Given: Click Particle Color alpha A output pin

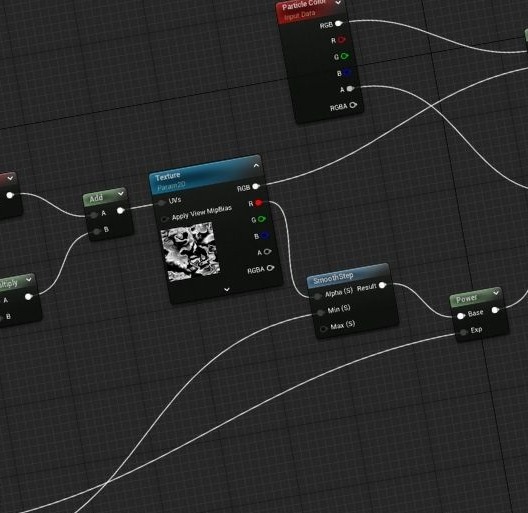Looking at the screenshot, I should tap(350, 89).
